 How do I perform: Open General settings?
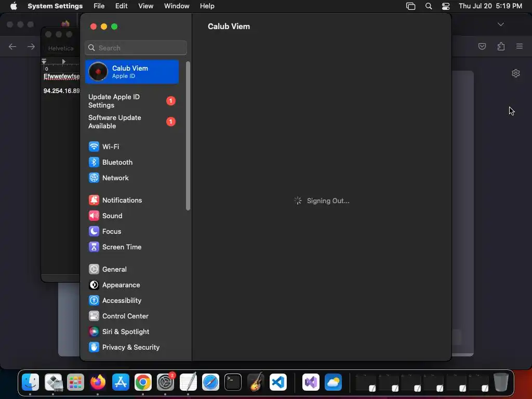coord(131,270)
